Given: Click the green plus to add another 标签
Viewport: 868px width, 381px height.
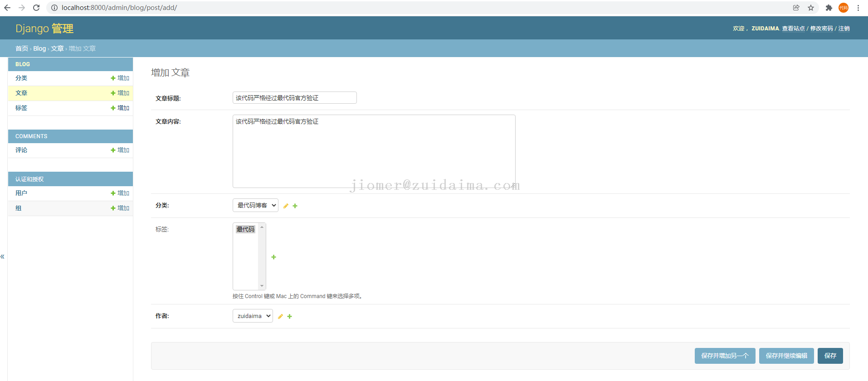Looking at the screenshot, I should (273, 257).
